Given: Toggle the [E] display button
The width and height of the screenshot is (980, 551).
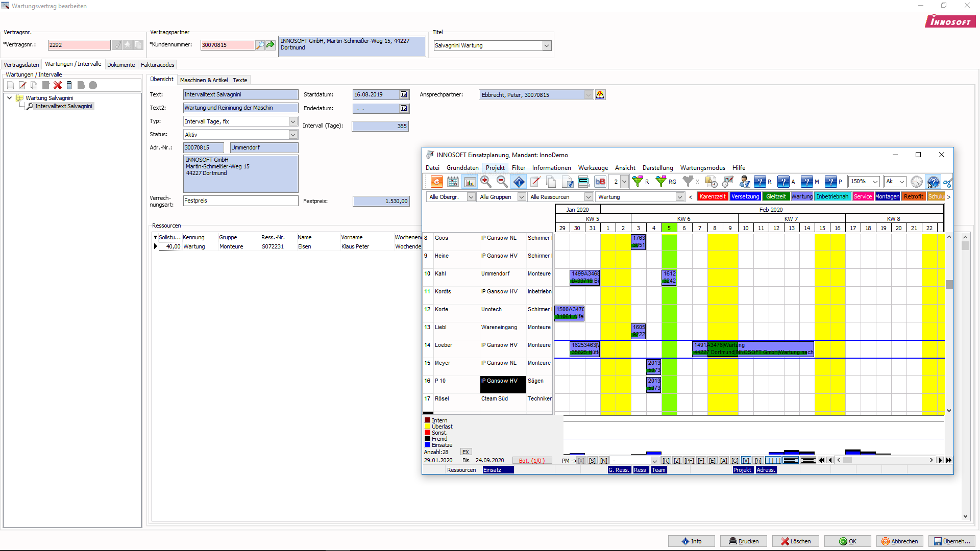Looking at the screenshot, I should [712, 461].
